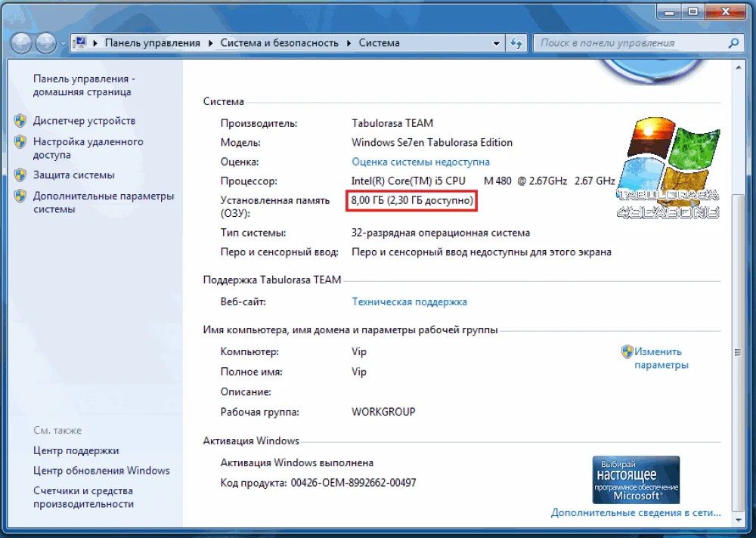Viewport: 756px width, 538px height.
Task: Select Панель управления breadcrumb
Action: point(153,43)
